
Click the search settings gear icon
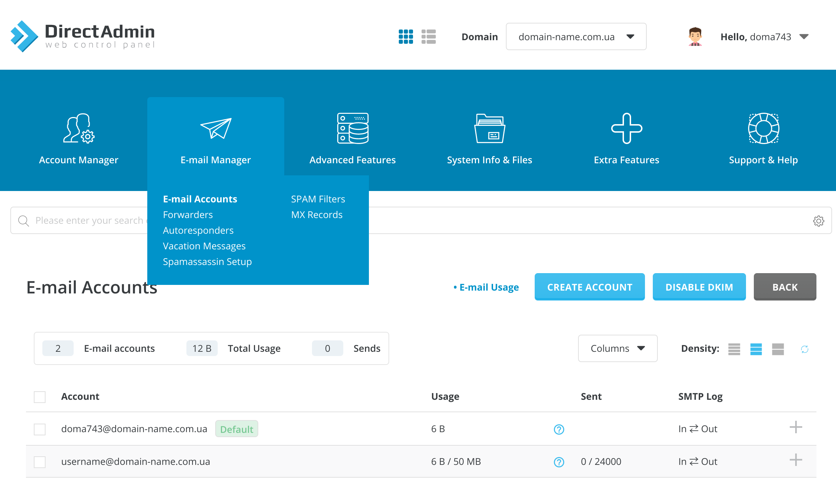pos(819,221)
